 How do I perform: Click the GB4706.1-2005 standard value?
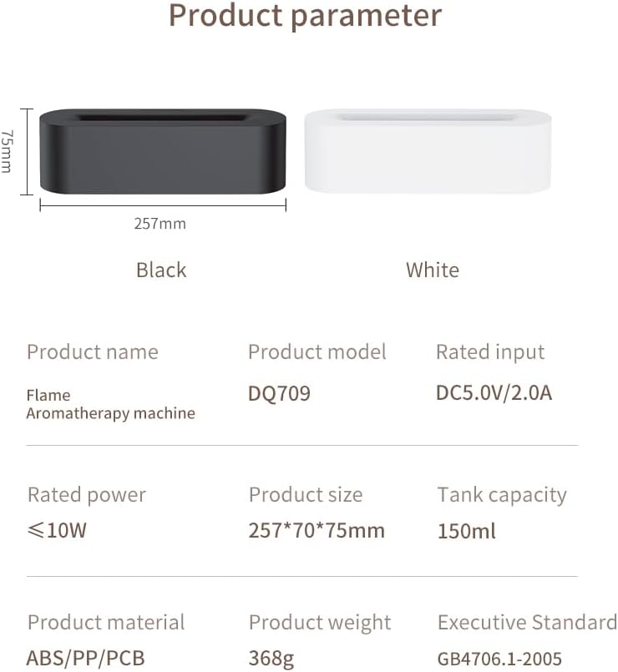click(x=499, y=659)
